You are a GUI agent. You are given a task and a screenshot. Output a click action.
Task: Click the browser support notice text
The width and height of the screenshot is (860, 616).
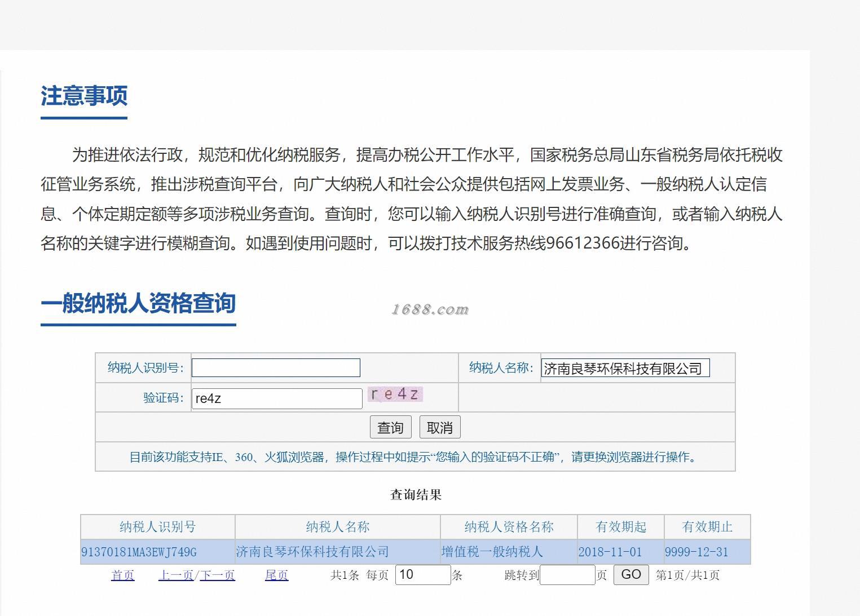[x=415, y=457]
